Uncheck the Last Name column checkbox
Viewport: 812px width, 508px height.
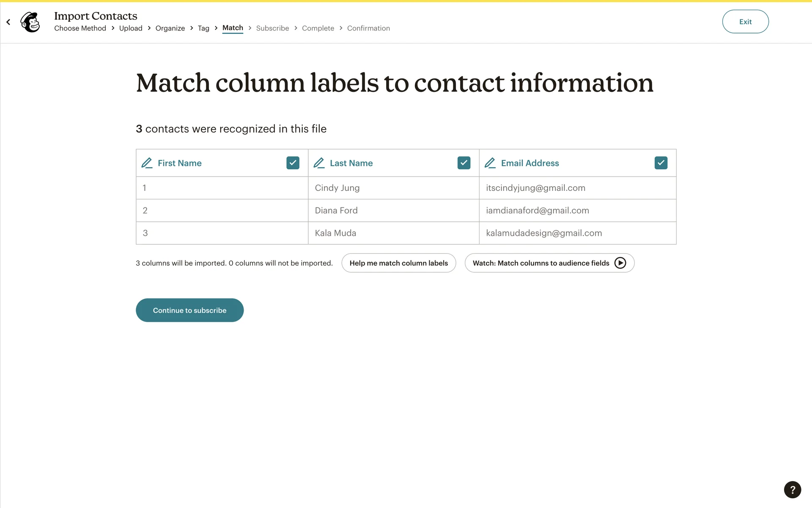click(464, 163)
